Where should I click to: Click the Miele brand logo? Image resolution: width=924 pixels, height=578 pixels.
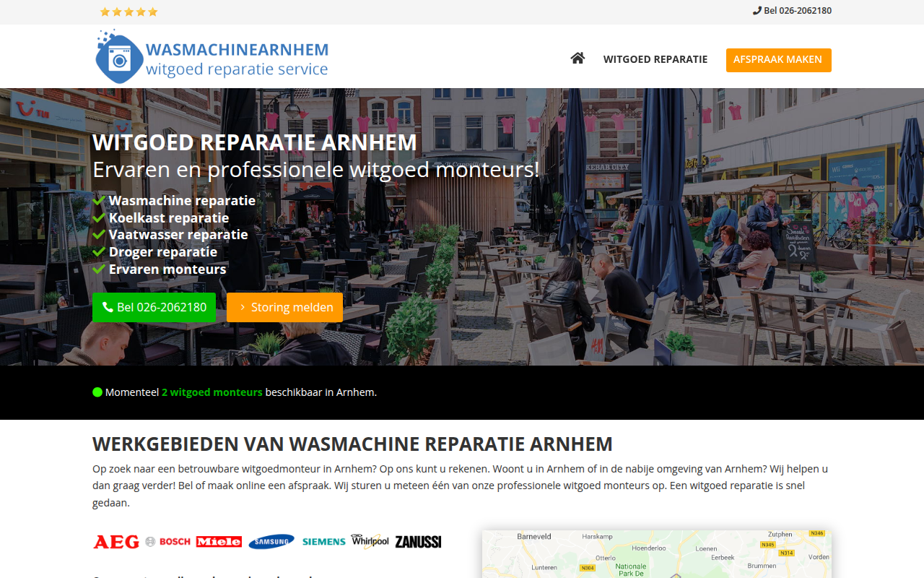(x=219, y=542)
